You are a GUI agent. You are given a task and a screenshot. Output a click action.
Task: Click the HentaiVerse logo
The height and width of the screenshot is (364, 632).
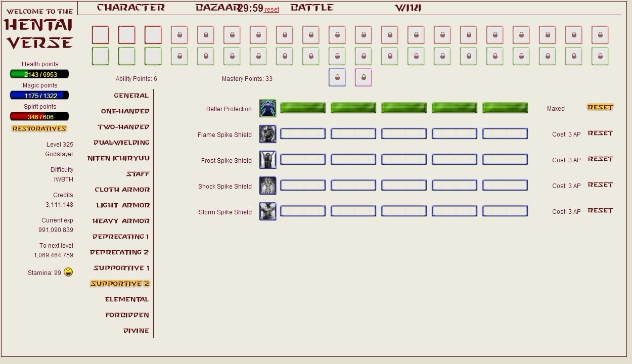(x=39, y=29)
